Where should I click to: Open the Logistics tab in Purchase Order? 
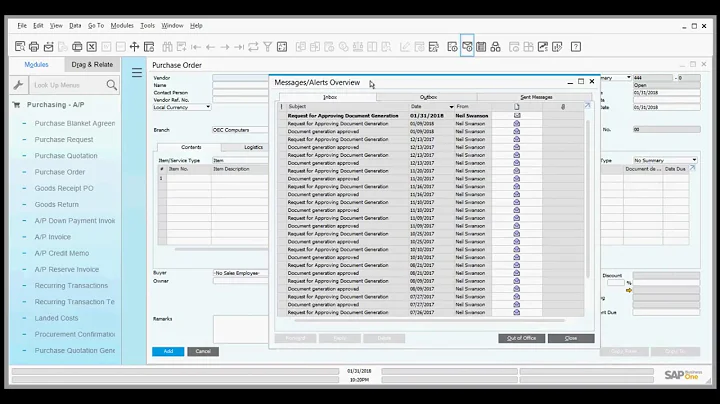253,147
